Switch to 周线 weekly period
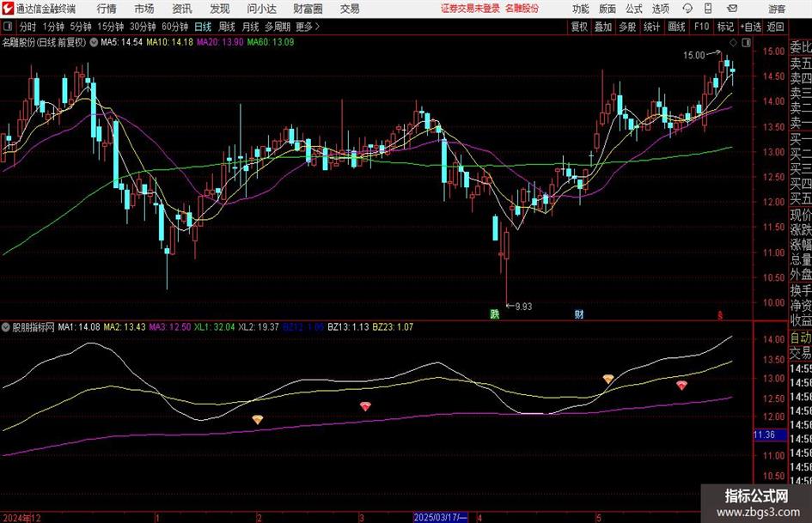This screenshot has height=523, width=812. (227, 27)
